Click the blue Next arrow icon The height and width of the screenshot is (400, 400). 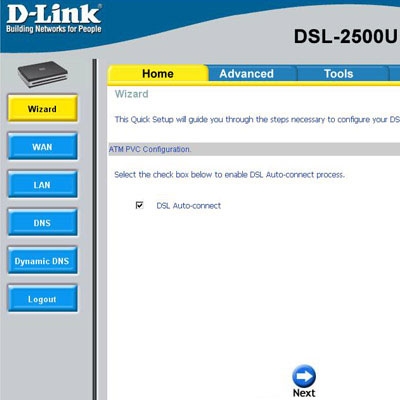click(304, 376)
